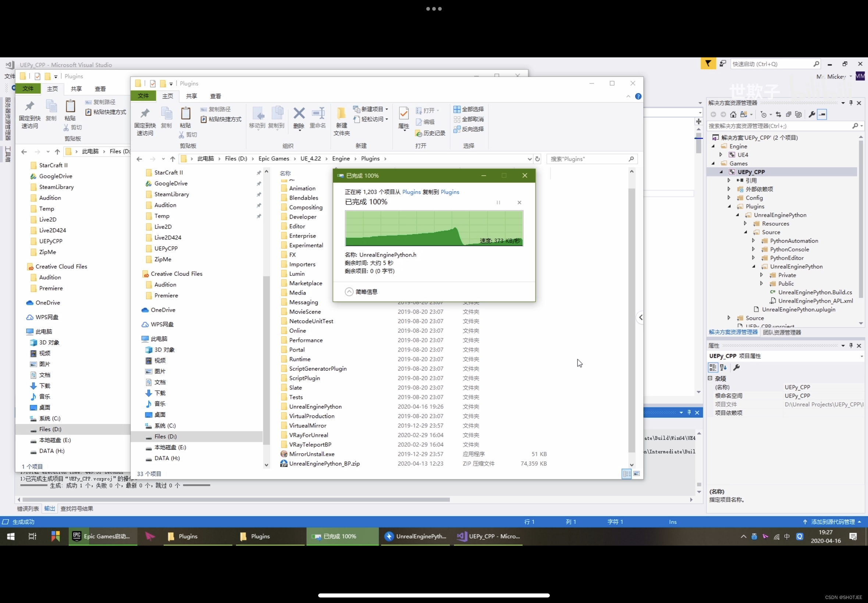Collapse the ribbon with the chevron
This screenshot has height=603, width=868.
(628, 96)
